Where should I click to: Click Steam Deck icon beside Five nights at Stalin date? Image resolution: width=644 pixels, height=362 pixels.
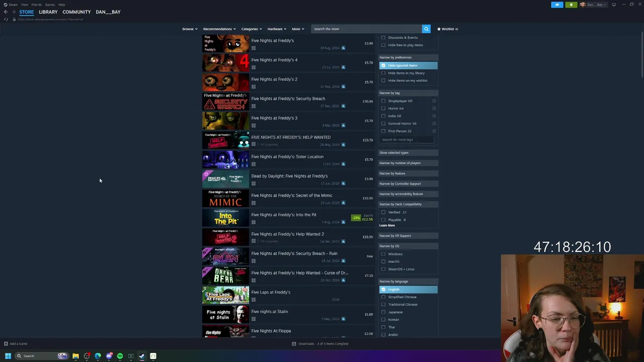[x=343, y=319]
